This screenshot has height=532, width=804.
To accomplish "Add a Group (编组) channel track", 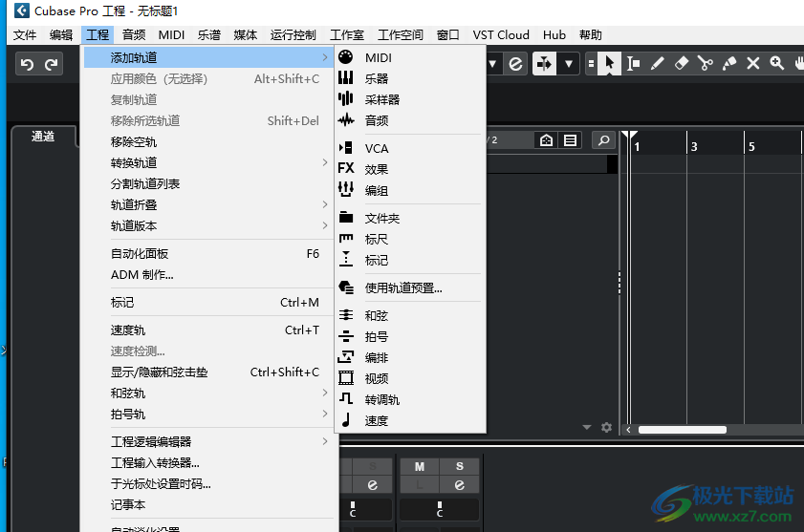I will point(410,190).
